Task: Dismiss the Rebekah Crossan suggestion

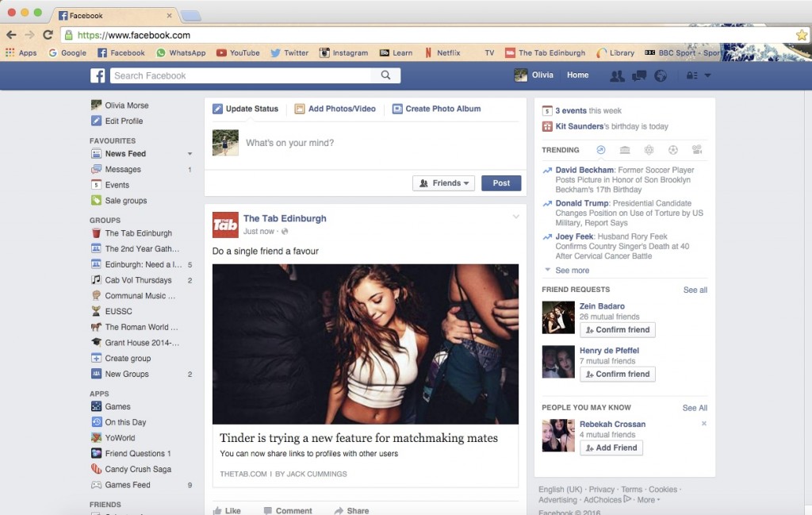Action: [x=704, y=423]
